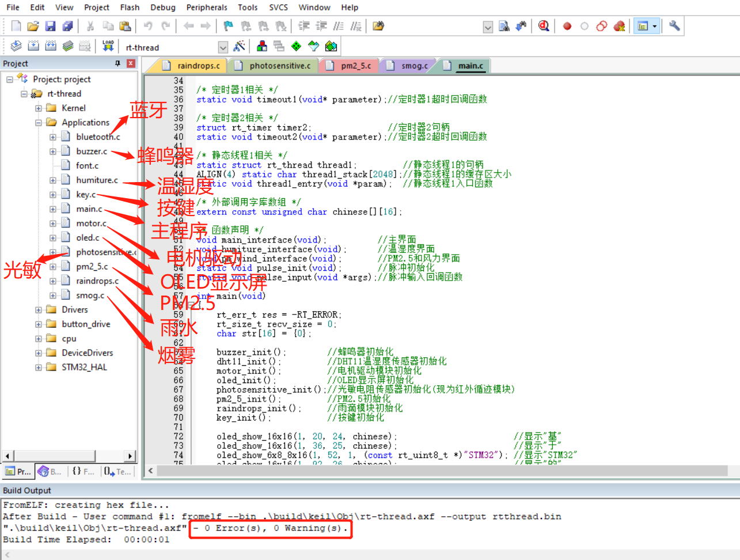Click editor horizontal scroll-left arrow
The height and width of the screenshot is (560, 740).
point(151,471)
